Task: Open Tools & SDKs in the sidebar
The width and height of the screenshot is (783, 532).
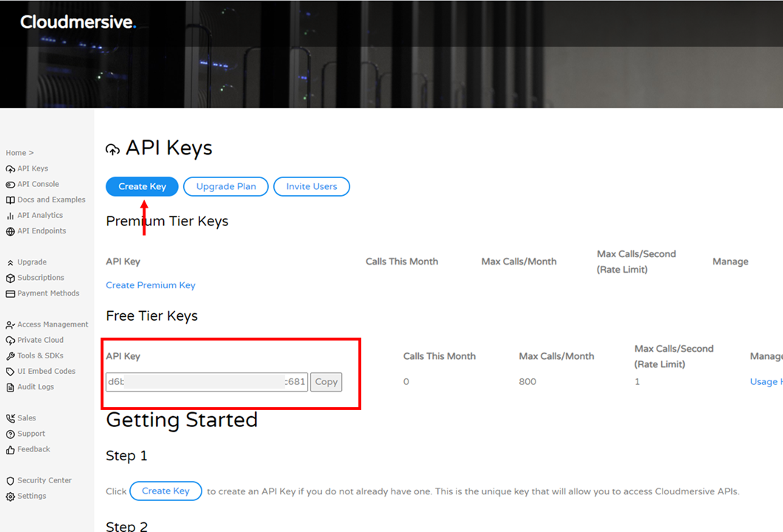Action: [x=41, y=355]
